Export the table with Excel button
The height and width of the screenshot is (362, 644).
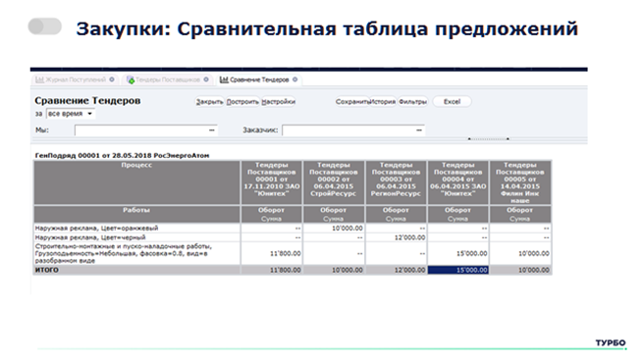point(452,102)
